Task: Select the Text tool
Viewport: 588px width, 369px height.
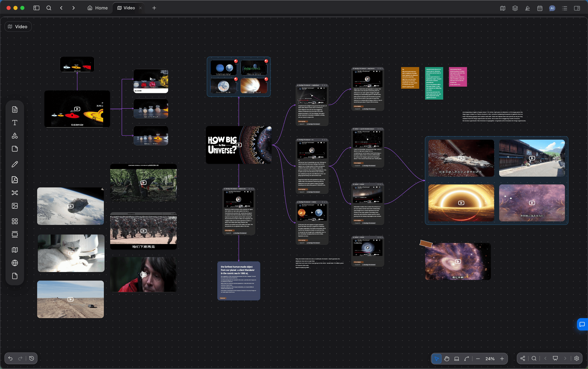Action: click(x=15, y=122)
